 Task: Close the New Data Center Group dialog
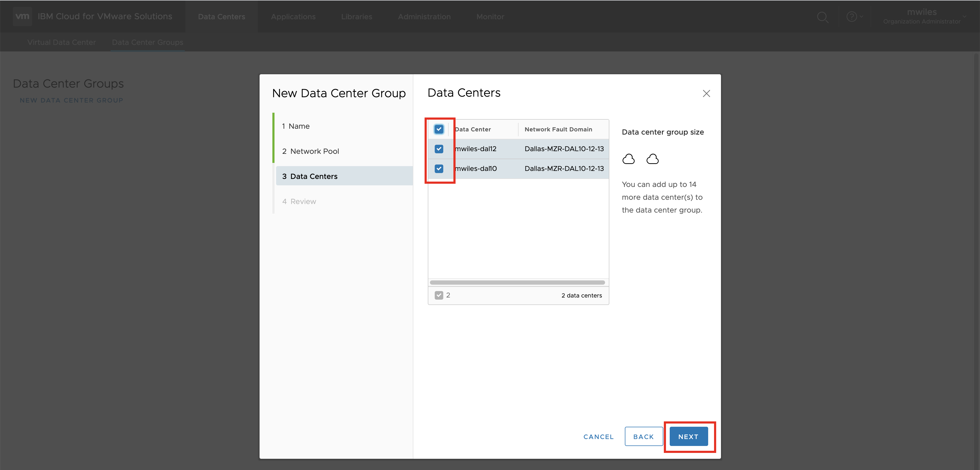pos(706,93)
